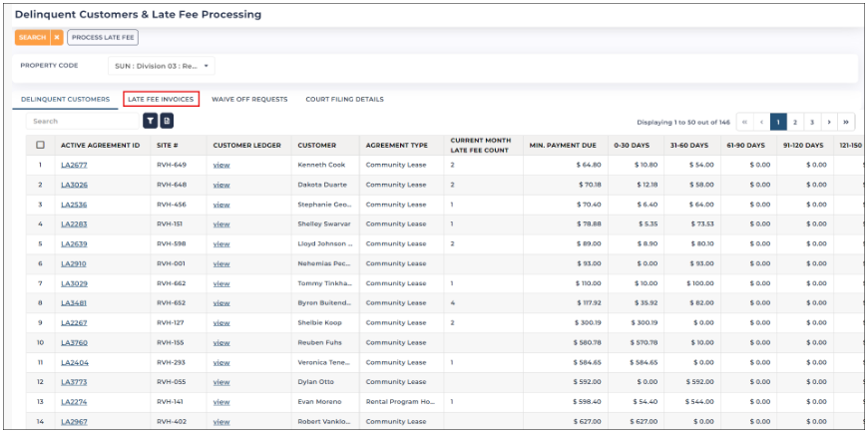Open agreement LA2536 link
This screenshot has width=868, height=434.
[74, 205]
